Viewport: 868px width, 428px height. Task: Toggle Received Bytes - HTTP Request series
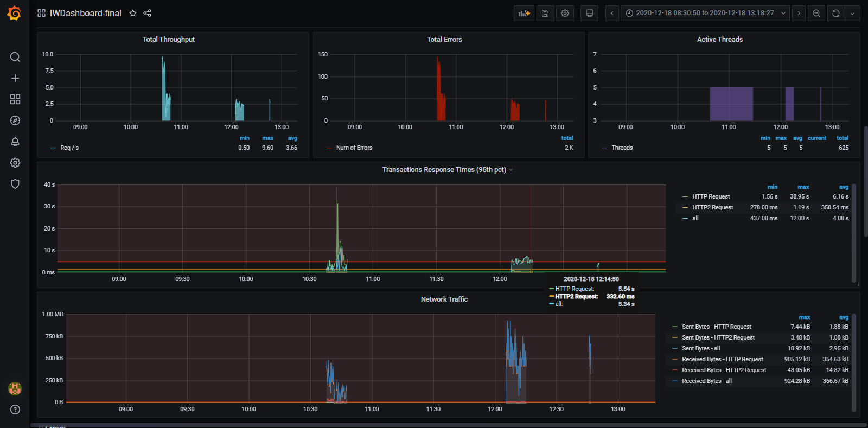pyautogui.click(x=723, y=359)
